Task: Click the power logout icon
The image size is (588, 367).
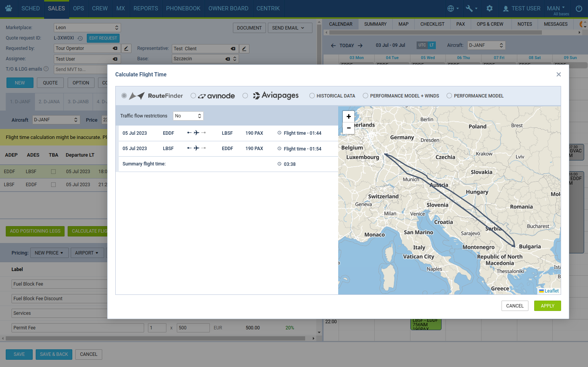Action: 579,8
